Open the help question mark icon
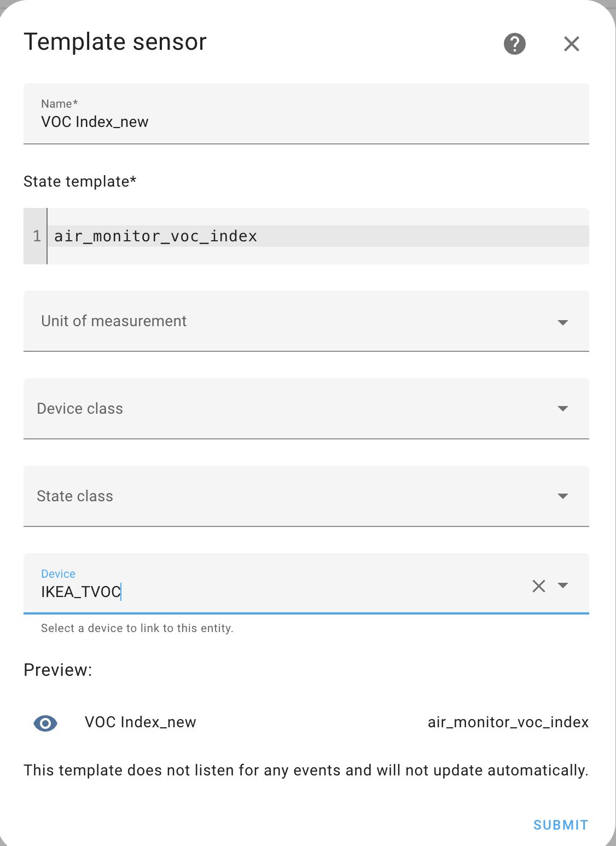616x846 pixels. [x=514, y=44]
